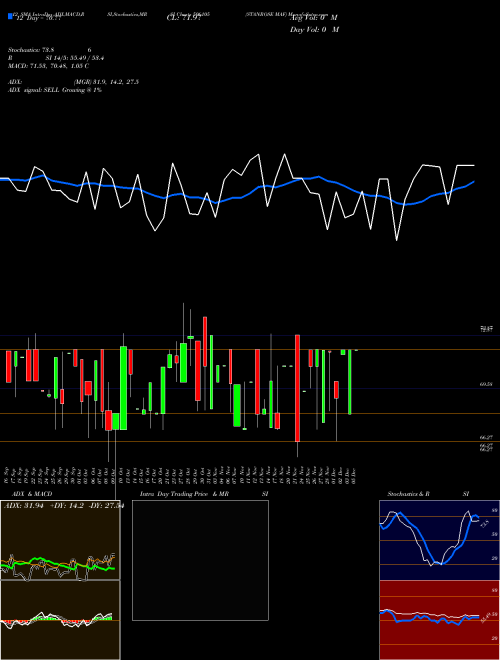Click the 'ADX & MACD' panel title
500x660 pixels.
[32, 494]
